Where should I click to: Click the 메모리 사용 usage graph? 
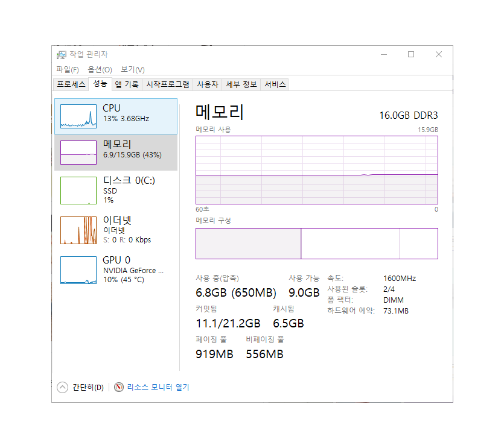317,170
